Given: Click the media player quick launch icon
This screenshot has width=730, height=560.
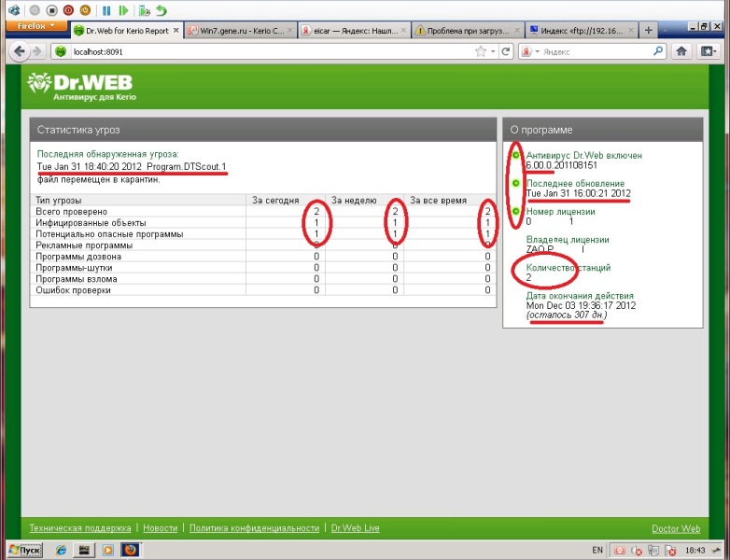Looking at the screenshot, I should [x=107, y=551].
